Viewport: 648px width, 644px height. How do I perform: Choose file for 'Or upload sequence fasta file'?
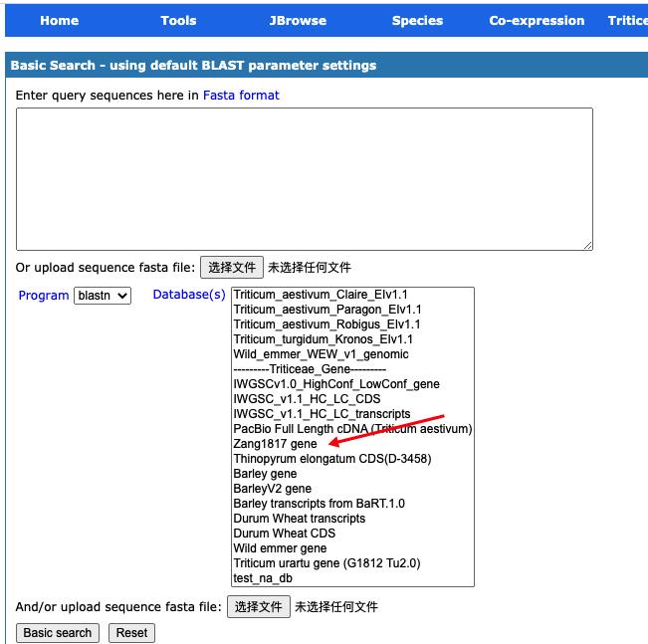pyautogui.click(x=231, y=268)
